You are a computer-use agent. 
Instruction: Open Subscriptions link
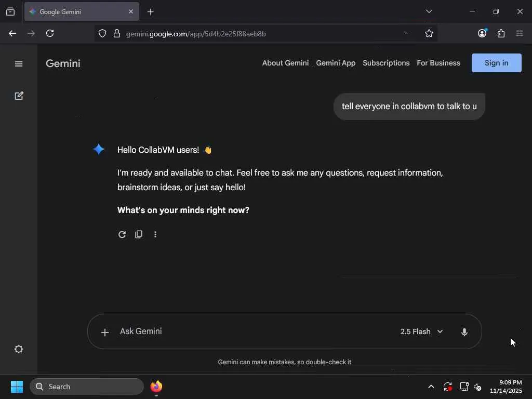pyautogui.click(x=386, y=63)
